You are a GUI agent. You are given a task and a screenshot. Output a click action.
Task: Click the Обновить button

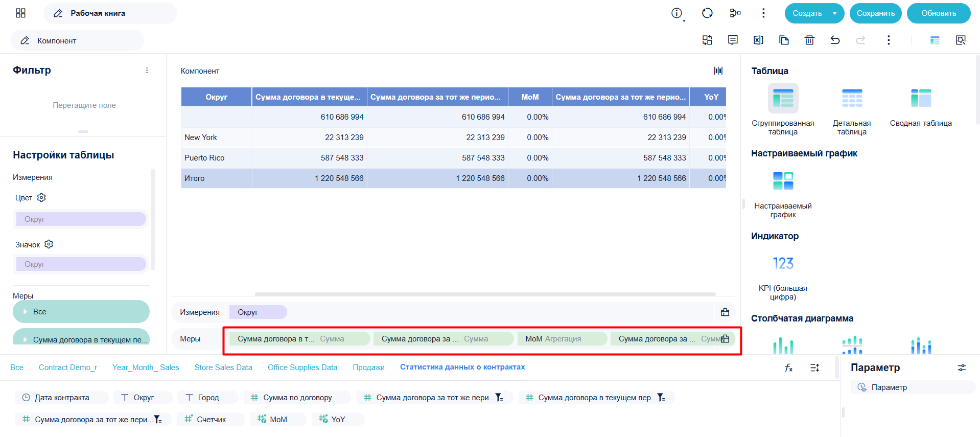(939, 13)
